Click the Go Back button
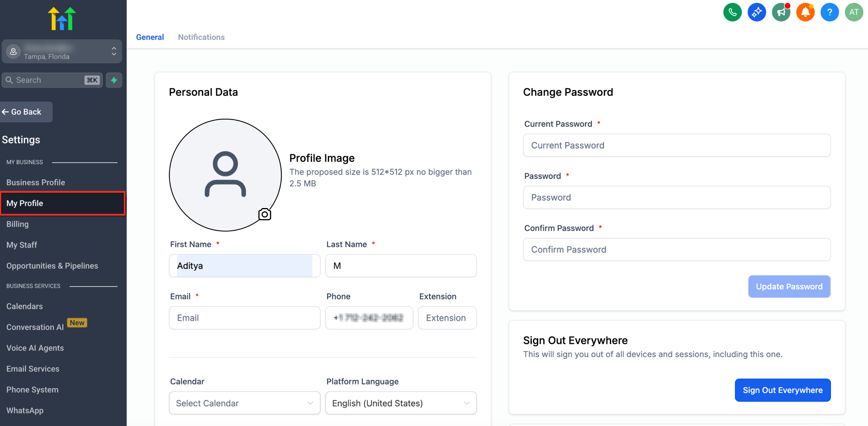Image resolution: width=868 pixels, height=426 pixels. click(x=26, y=112)
